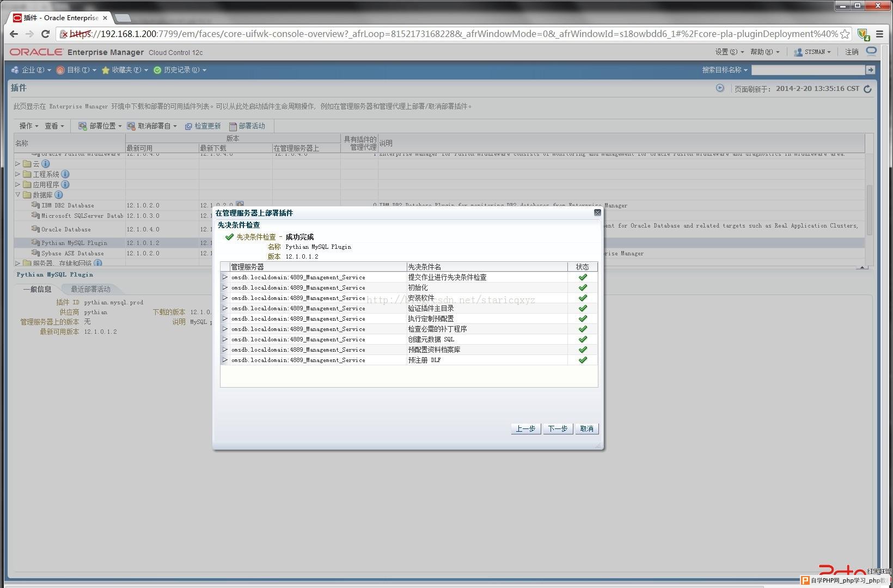Open the Chrome hamburger menu
893x588 pixels.
tap(879, 34)
